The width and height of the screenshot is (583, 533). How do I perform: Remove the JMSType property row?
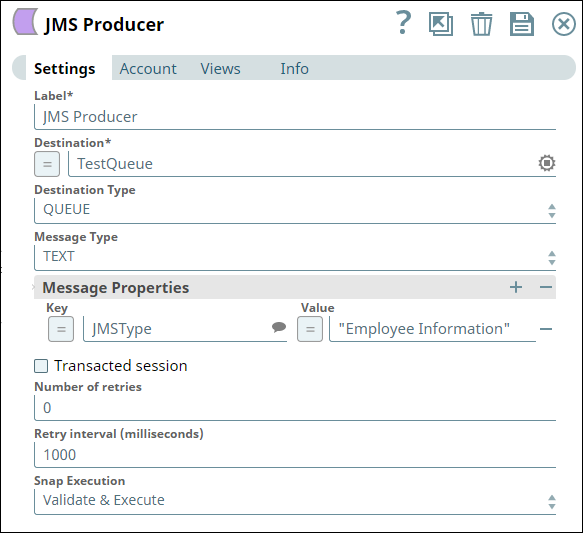tap(545, 329)
